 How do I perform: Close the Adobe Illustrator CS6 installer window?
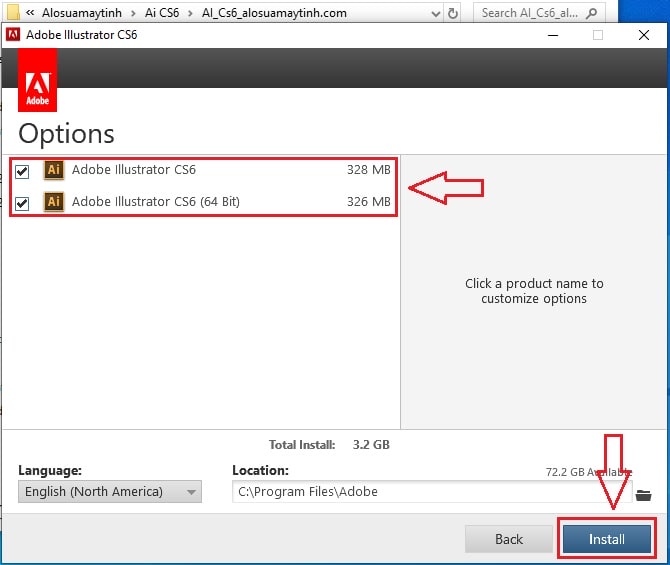coord(644,35)
